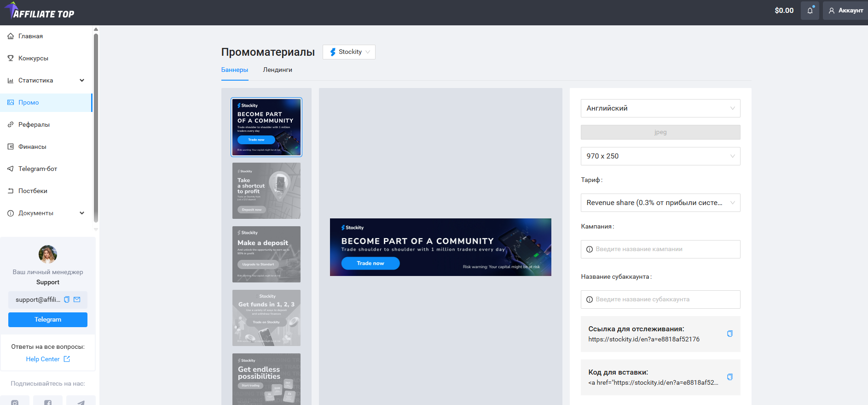Open Рефералы section
Screen dimensions: 868x405
[x=46, y=124]
